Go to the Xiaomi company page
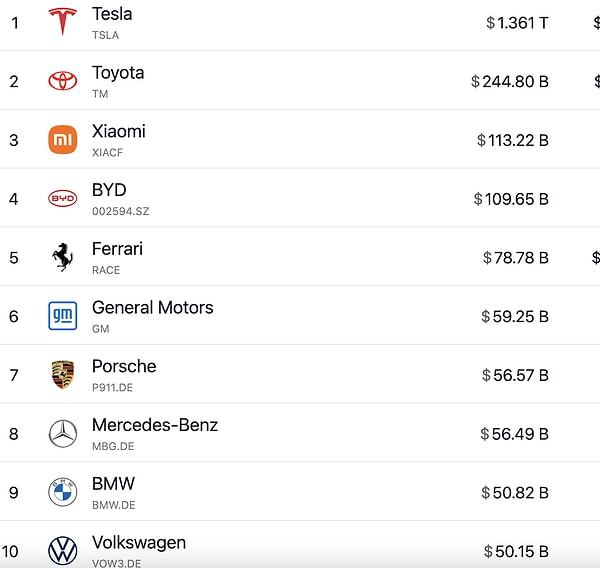Viewport: 600px width, 568px height. 119,131
